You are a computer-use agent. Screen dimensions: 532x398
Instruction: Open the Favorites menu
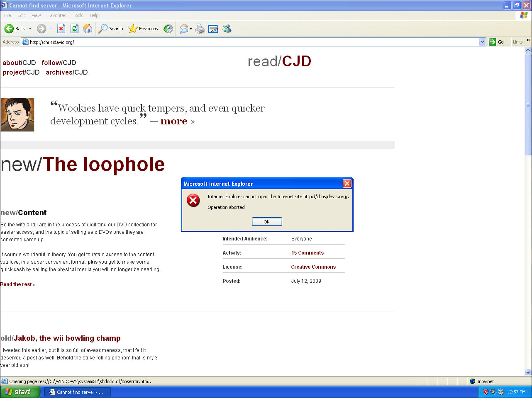tap(56, 15)
